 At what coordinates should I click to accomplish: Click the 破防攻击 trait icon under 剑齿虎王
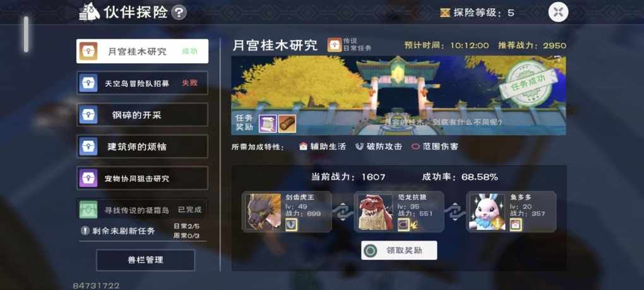pyautogui.click(x=291, y=224)
